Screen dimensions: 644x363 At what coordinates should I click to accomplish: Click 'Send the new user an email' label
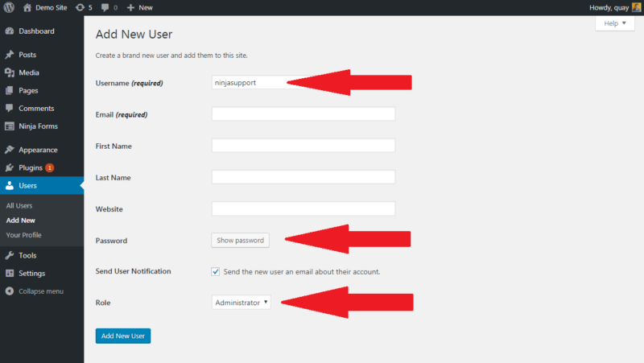pos(302,272)
